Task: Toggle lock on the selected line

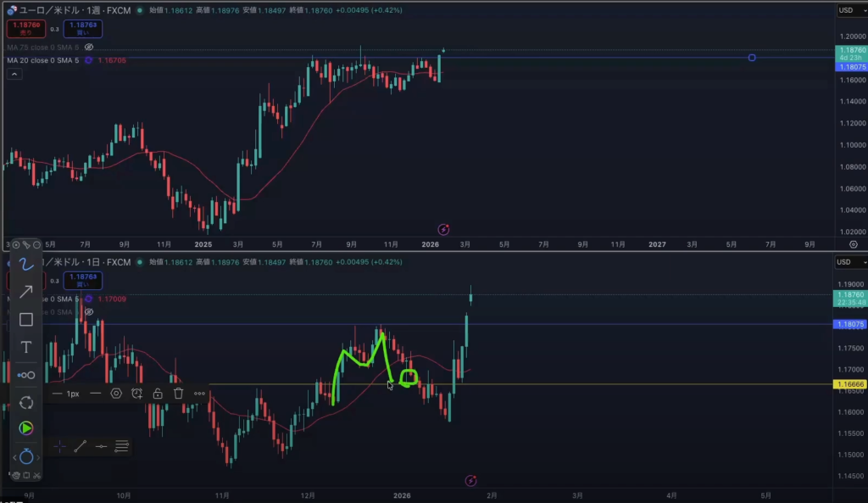Action: [158, 394]
